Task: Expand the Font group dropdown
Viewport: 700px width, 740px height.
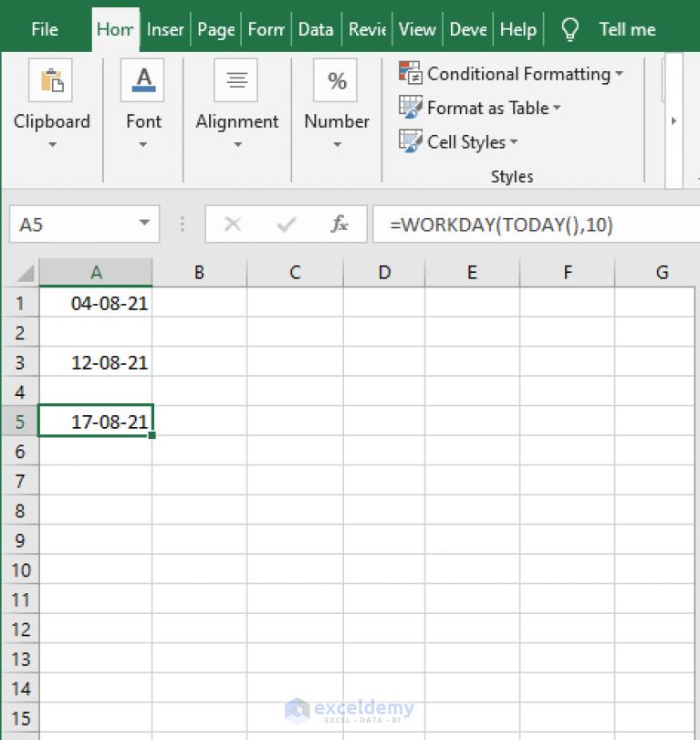Action: 143,144
